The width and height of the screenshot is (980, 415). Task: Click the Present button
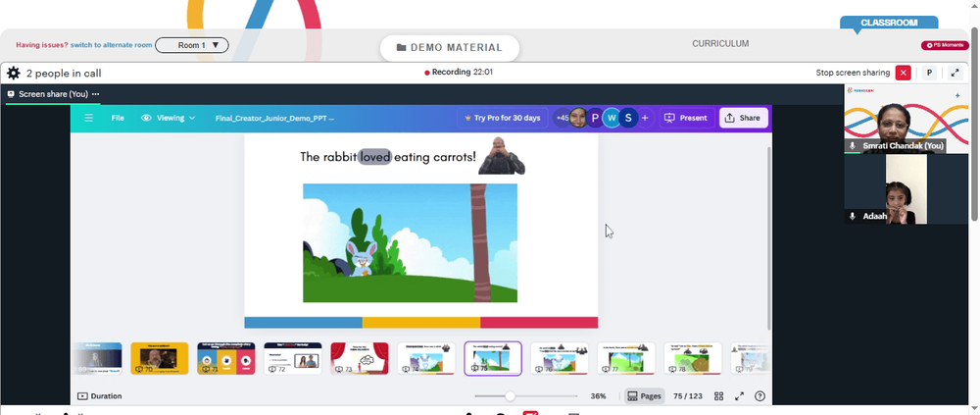(x=686, y=118)
